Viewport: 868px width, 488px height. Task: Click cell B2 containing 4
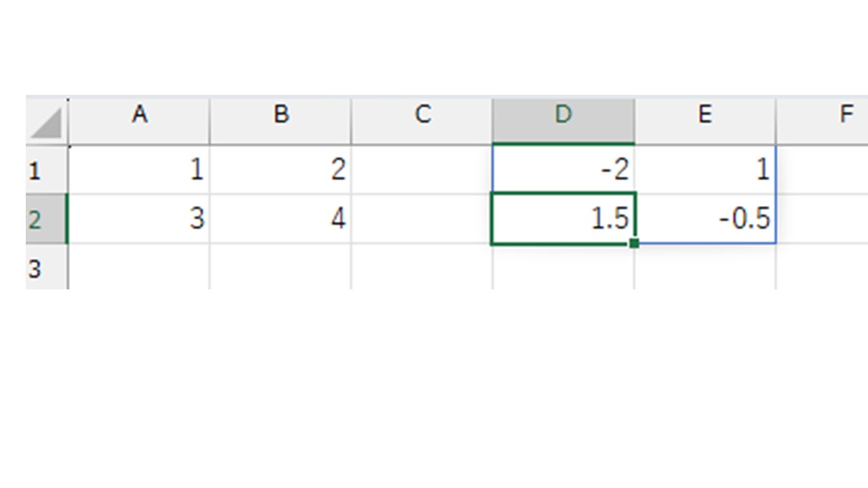[281, 219]
